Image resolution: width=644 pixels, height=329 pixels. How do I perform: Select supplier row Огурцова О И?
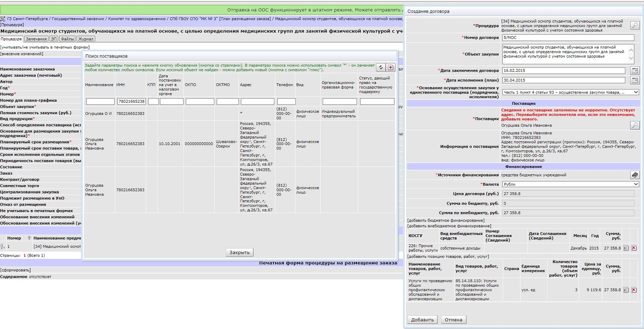pyautogui.click(x=239, y=114)
